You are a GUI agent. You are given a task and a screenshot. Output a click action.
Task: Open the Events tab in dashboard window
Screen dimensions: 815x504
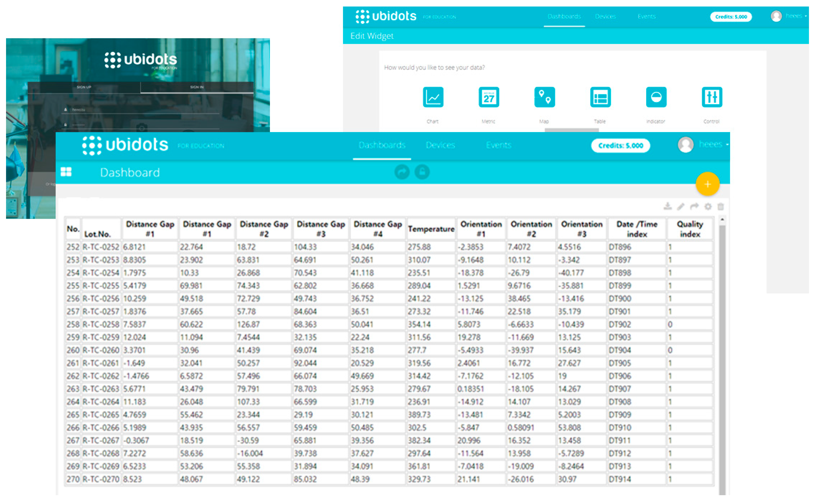[498, 145]
